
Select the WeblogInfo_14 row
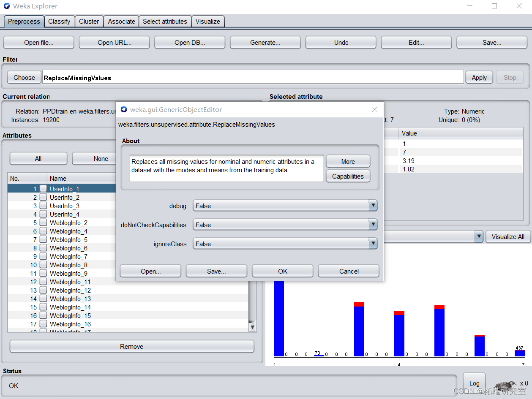128,307
